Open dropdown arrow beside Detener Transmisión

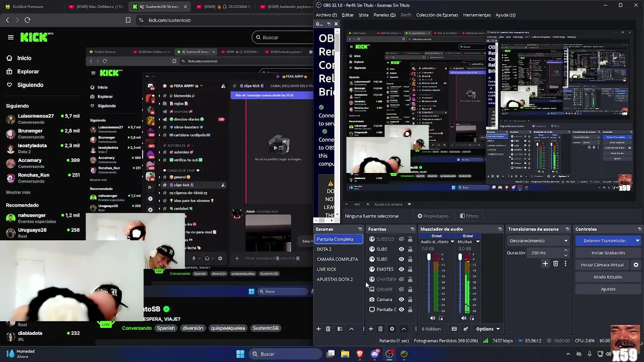(x=637, y=241)
